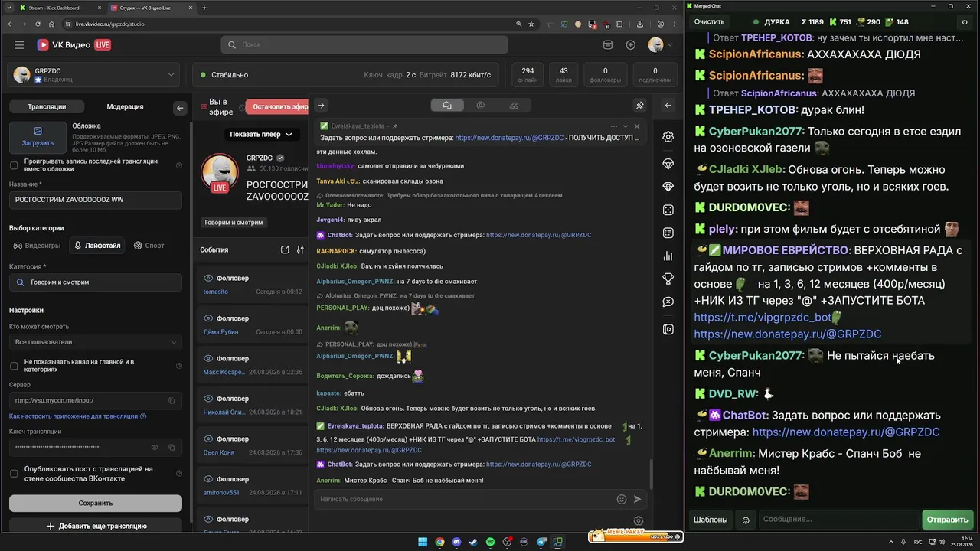
Task: Switch to the mentions tab in chat
Action: point(481,106)
